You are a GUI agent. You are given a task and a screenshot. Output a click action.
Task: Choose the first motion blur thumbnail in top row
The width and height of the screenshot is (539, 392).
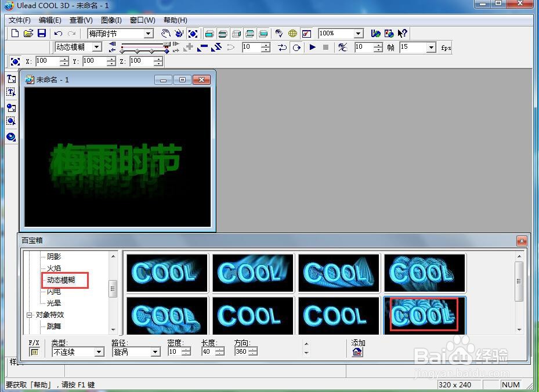[167, 273]
